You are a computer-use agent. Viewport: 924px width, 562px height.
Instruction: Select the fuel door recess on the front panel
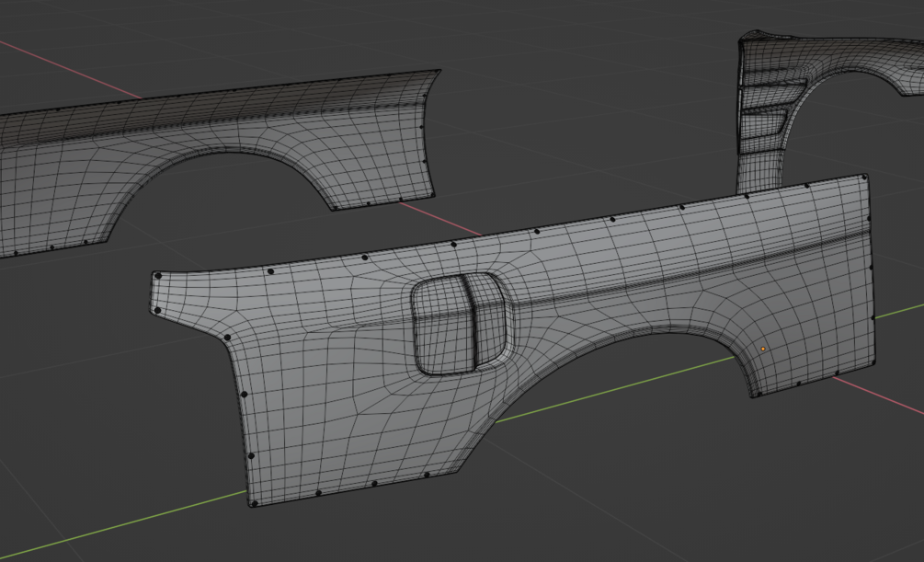(x=462, y=324)
